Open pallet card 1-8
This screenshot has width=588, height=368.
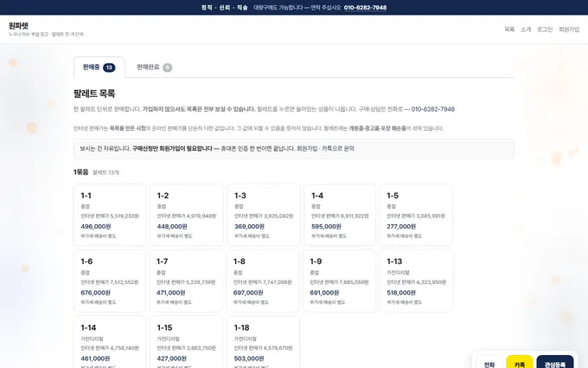(263, 281)
